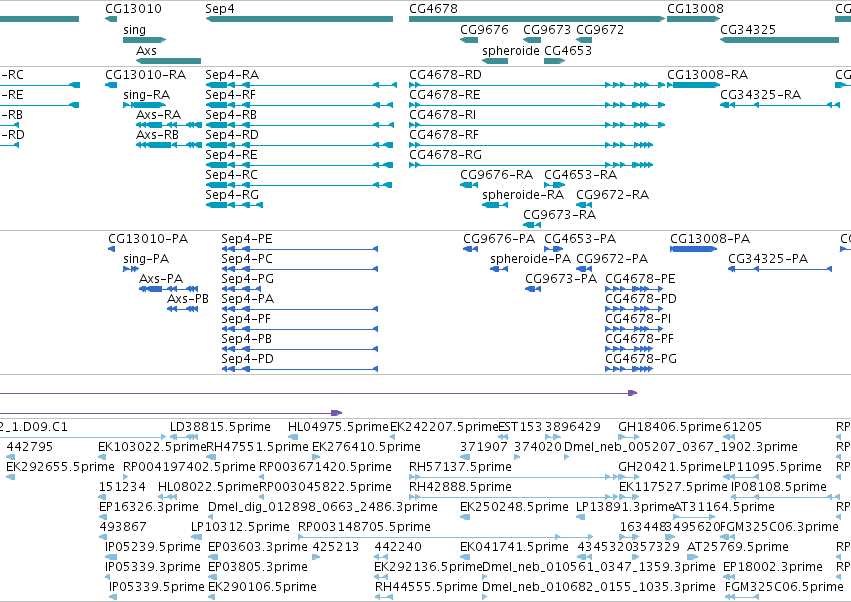Click the sing gene label

pyautogui.click(x=135, y=30)
